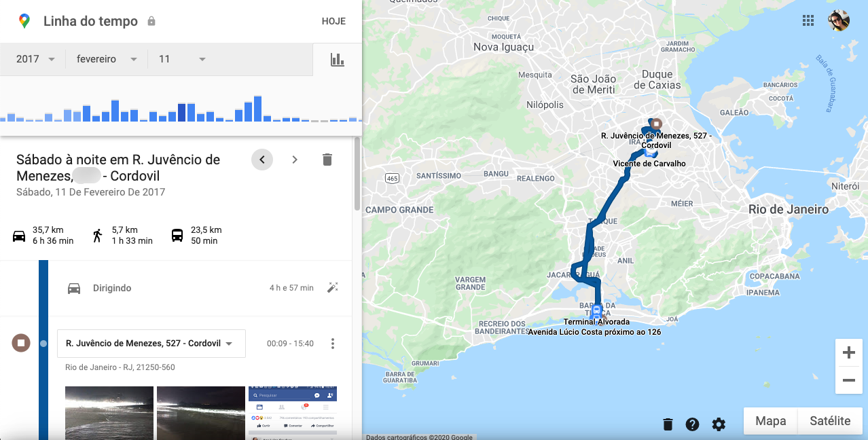Image resolution: width=868 pixels, height=440 pixels.
Task: Jump to today with HOJE button
Action: (x=333, y=21)
